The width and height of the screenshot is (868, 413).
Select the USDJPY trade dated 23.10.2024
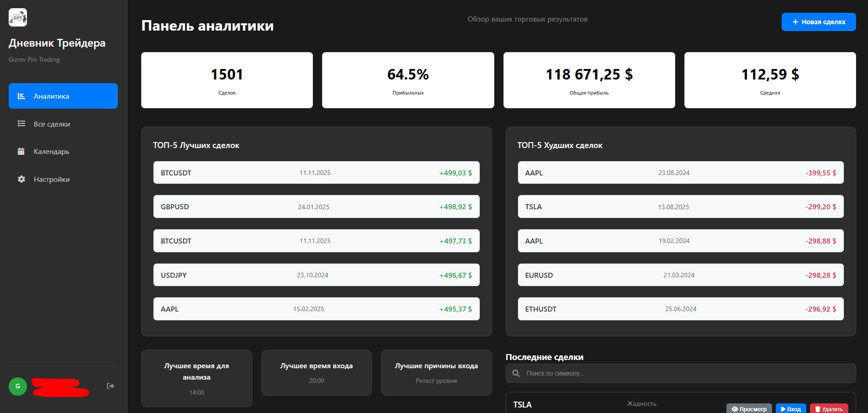coord(316,275)
